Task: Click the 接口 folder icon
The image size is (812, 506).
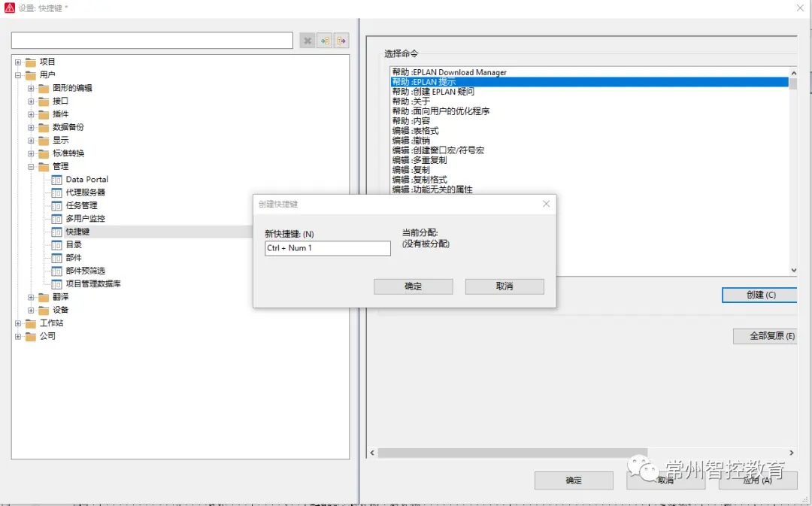Action: click(x=44, y=101)
